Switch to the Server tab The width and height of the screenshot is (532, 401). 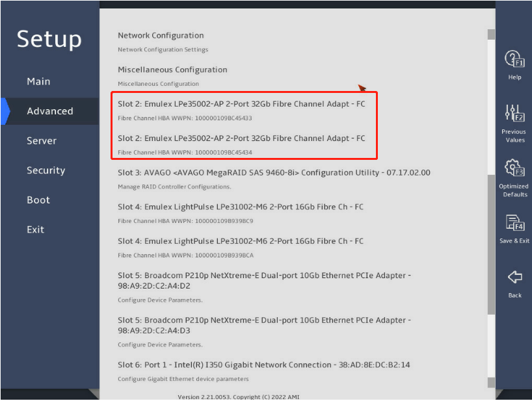pyautogui.click(x=42, y=140)
